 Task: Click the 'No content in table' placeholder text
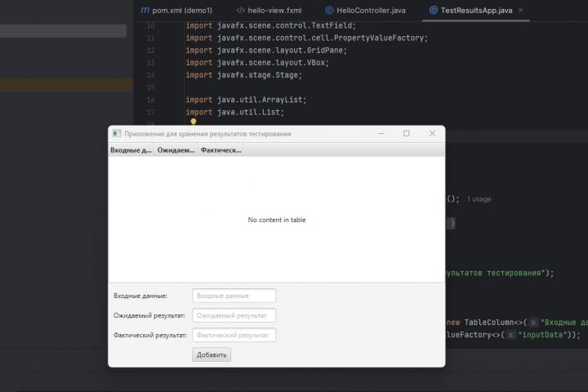coord(277,220)
